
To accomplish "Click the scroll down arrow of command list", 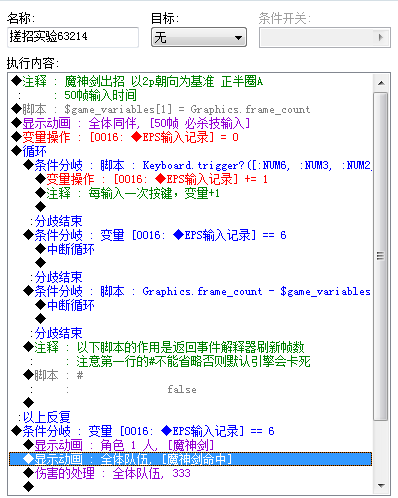I will click(382, 485).
